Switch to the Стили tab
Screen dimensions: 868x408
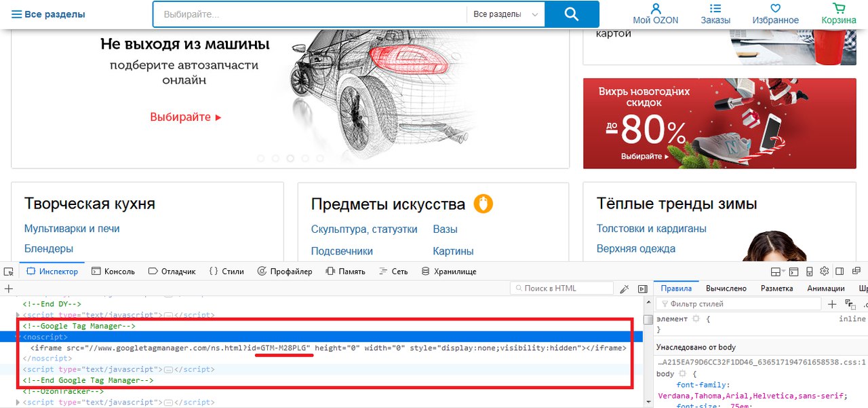pos(226,272)
